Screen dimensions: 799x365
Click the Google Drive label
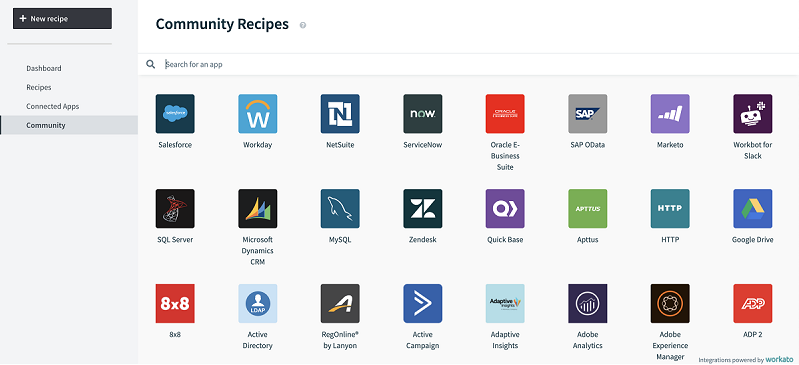tap(753, 240)
